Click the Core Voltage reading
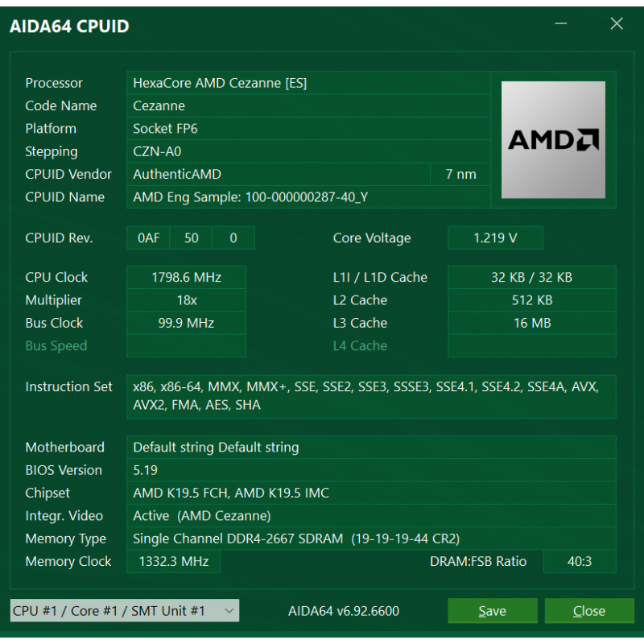 click(x=495, y=237)
